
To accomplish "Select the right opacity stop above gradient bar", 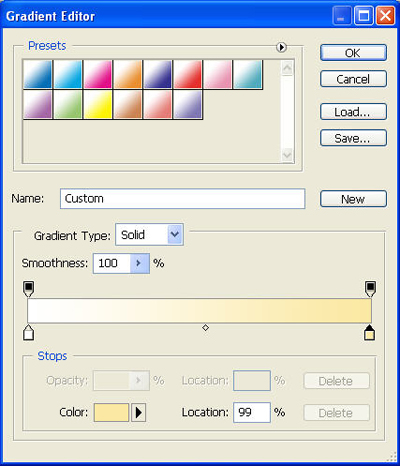I will pos(370,289).
